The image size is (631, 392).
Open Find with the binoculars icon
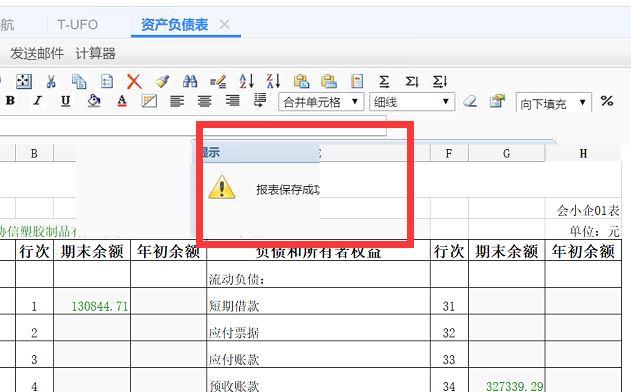tap(190, 81)
